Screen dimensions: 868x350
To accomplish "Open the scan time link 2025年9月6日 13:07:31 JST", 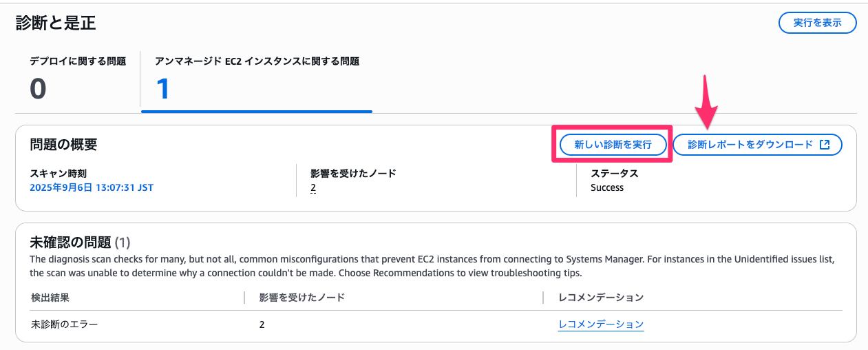I will [x=92, y=187].
